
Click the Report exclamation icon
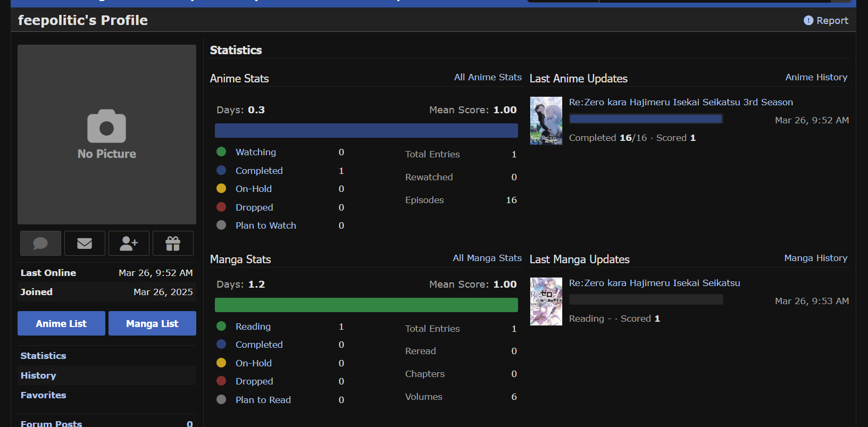click(808, 21)
